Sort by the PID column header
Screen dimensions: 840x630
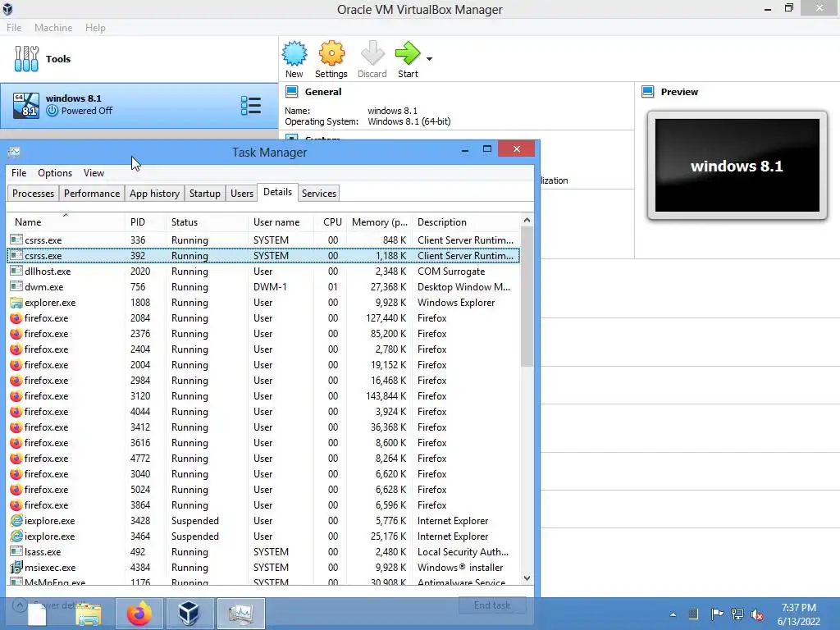[x=145, y=221]
